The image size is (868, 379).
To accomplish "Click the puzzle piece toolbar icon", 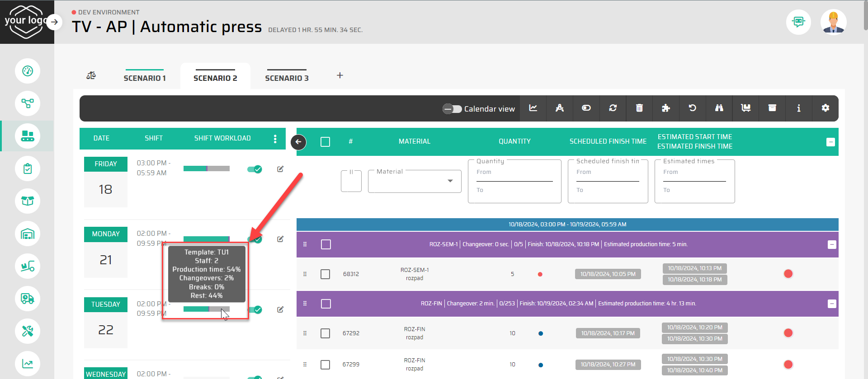I will pos(665,108).
